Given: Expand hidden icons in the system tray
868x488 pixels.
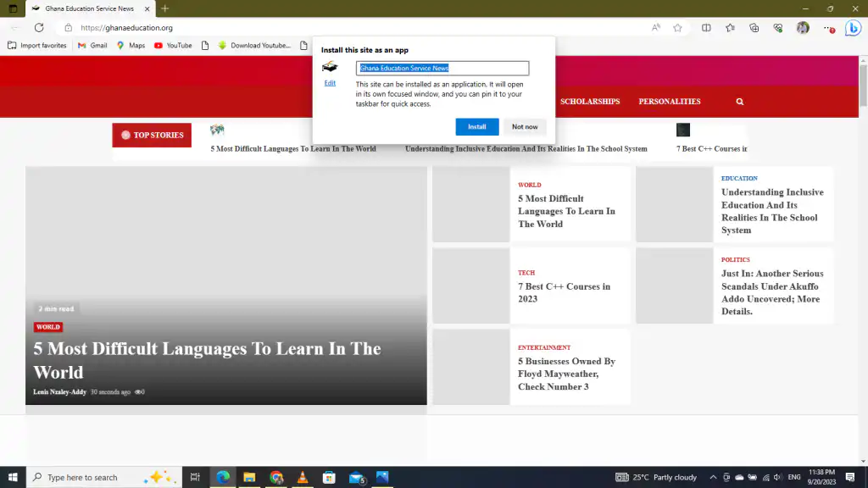Looking at the screenshot, I should pyautogui.click(x=713, y=477).
